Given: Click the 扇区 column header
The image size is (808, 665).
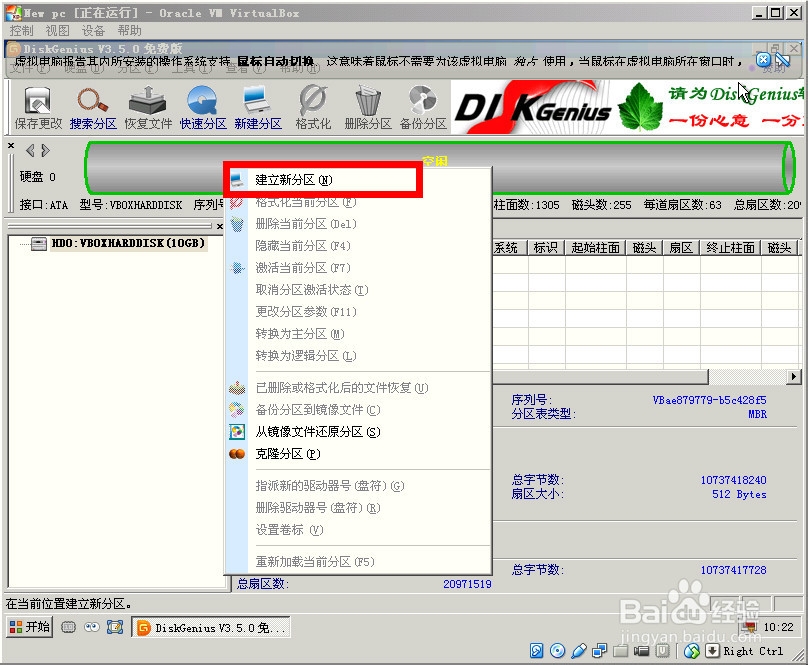Looking at the screenshot, I should (681, 248).
